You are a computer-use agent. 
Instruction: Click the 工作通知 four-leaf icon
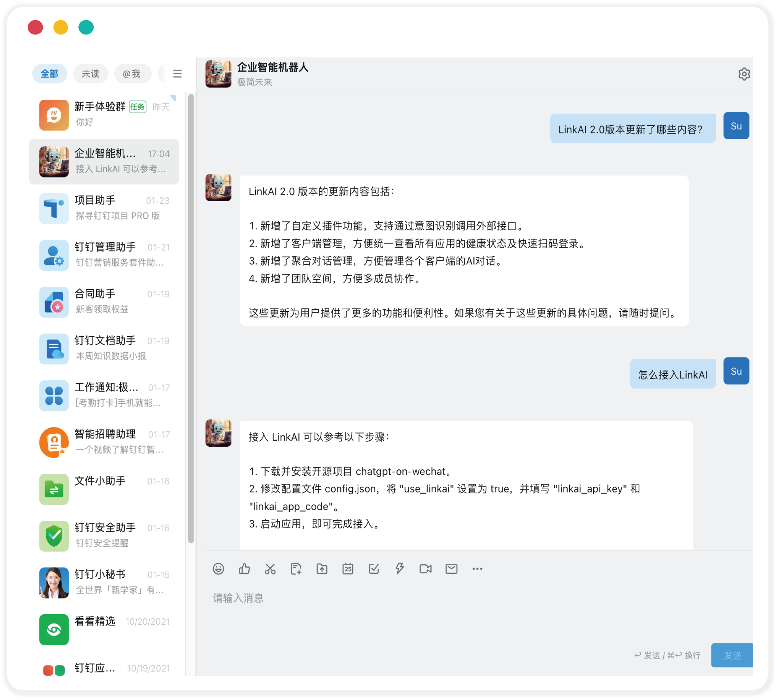click(54, 395)
